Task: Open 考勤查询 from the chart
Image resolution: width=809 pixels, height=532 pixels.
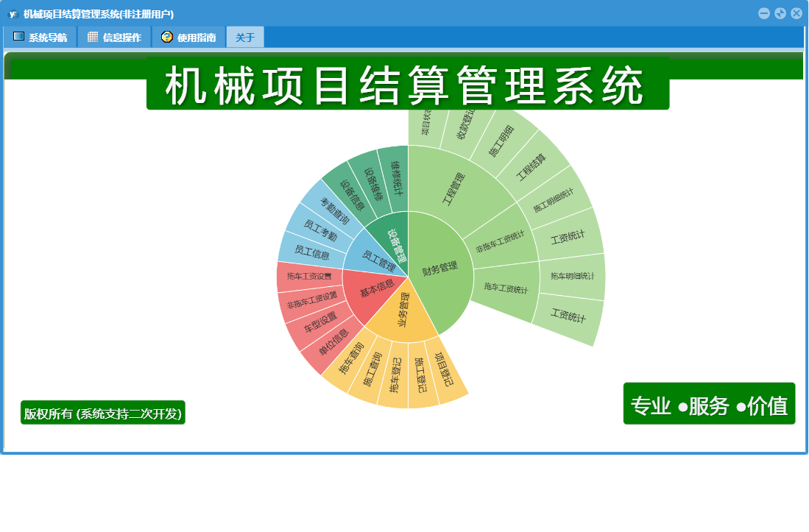Action: pos(334,211)
